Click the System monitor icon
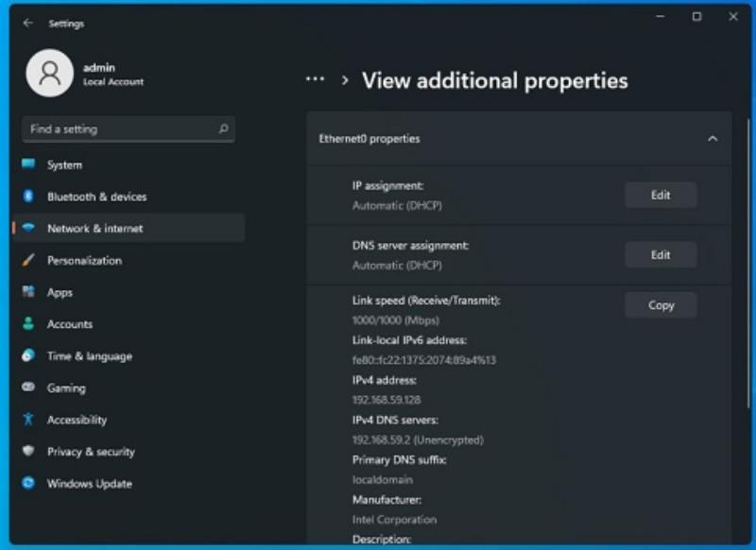 click(x=28, y=164)
